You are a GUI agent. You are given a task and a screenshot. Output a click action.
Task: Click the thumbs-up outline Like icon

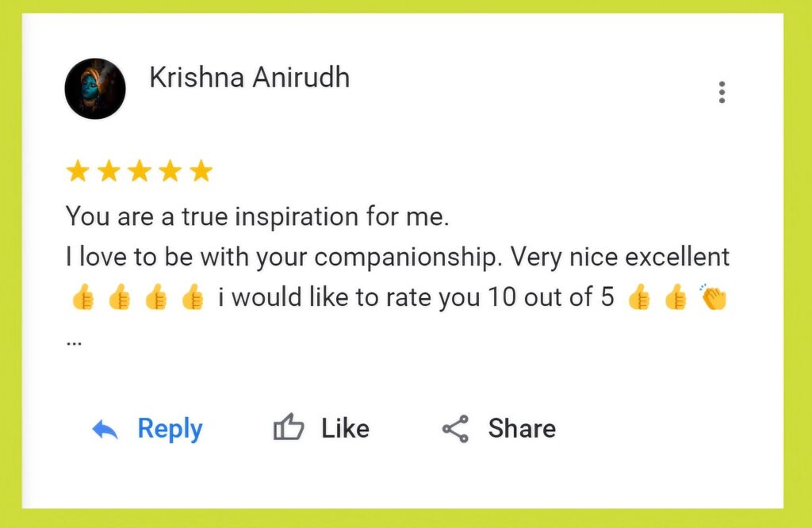289,429
